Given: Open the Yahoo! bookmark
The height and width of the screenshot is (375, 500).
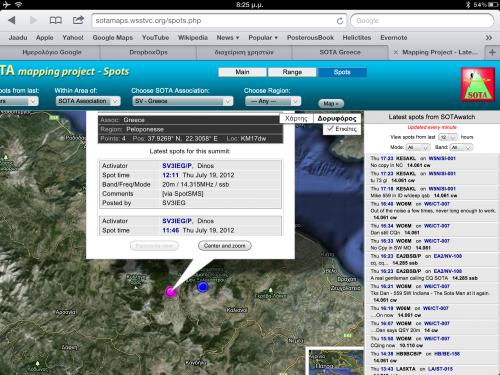Looking at the screenshot, I should point(73,38).
